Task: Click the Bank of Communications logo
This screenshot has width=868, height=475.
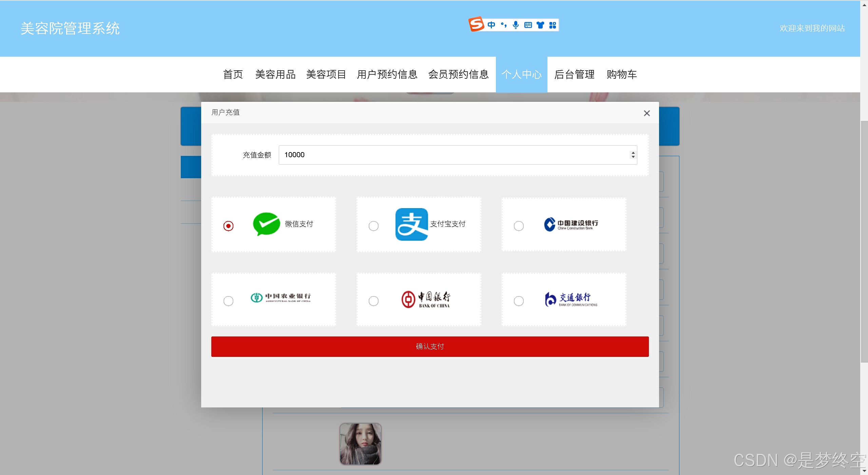Action: pos(571,299)
